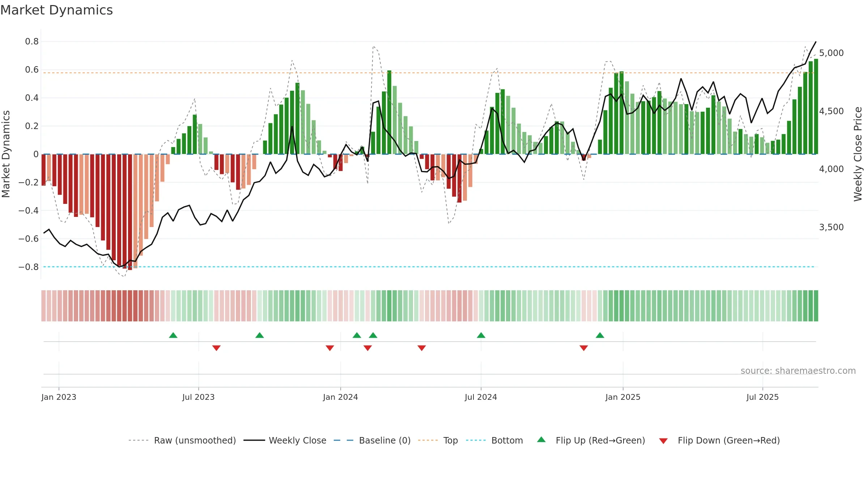Screen dimensions: 868x488
Task: Click the −0.4 left axis tick label
Action: tap(29, 210)
